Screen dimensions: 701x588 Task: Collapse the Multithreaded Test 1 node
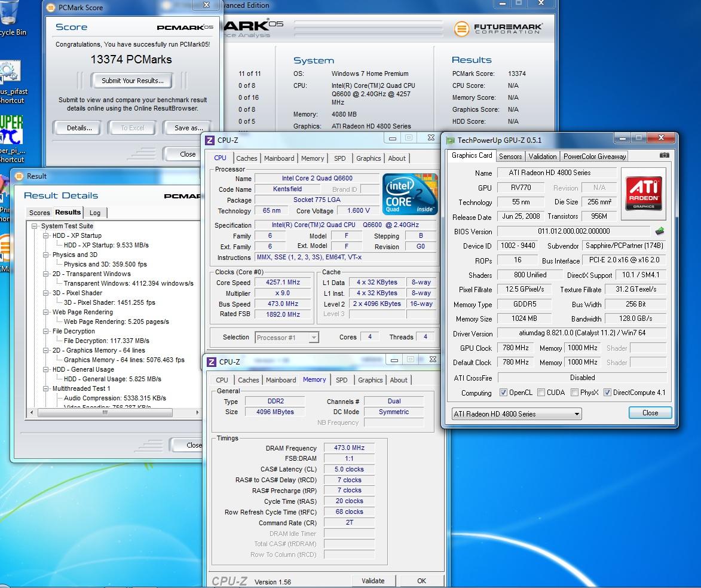coord(45,389)
